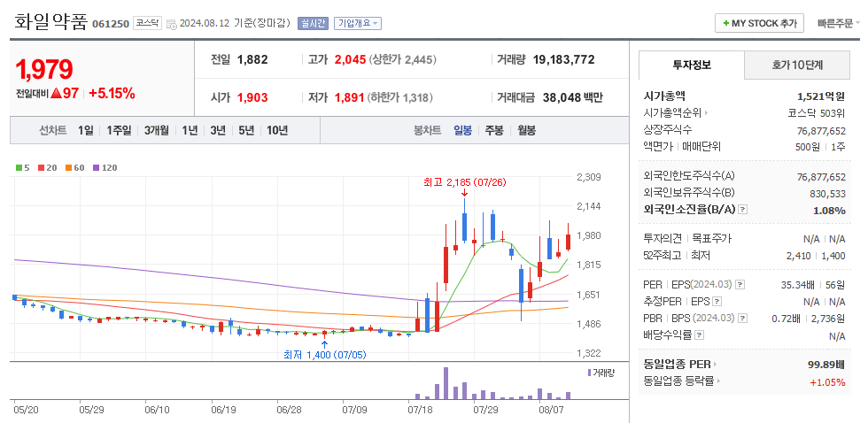Open the 추정PER EPS help icon
The width and height of the screenshot is (868, 423).
[717, 302]
